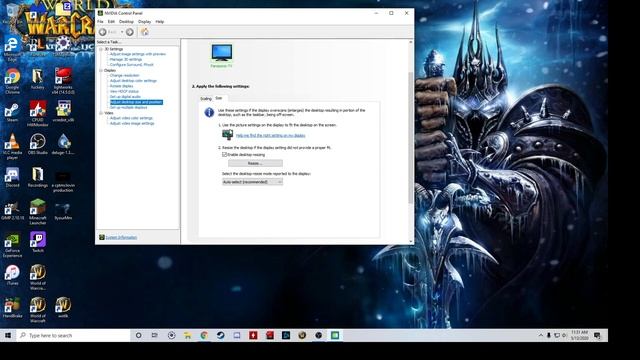Open Chrome from the taskbar
The height and width of the screenshot is (360, 640).
pyautogui.click(x=204, y=336)
